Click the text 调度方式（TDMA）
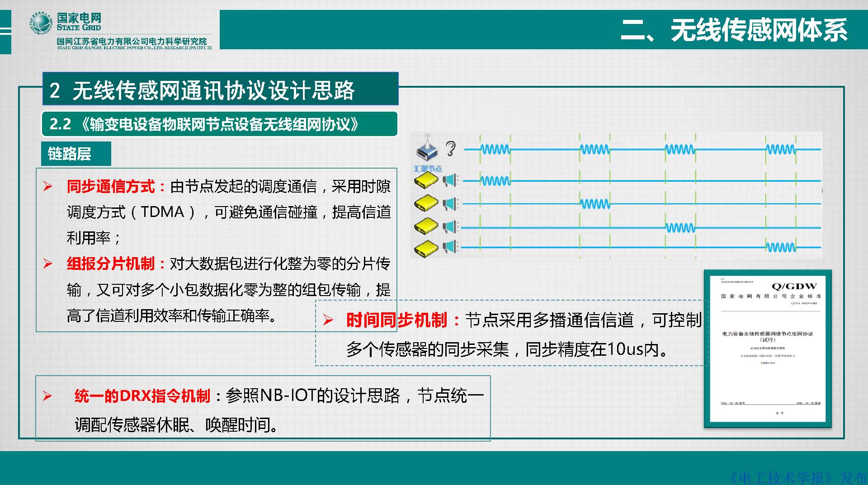 131,212
